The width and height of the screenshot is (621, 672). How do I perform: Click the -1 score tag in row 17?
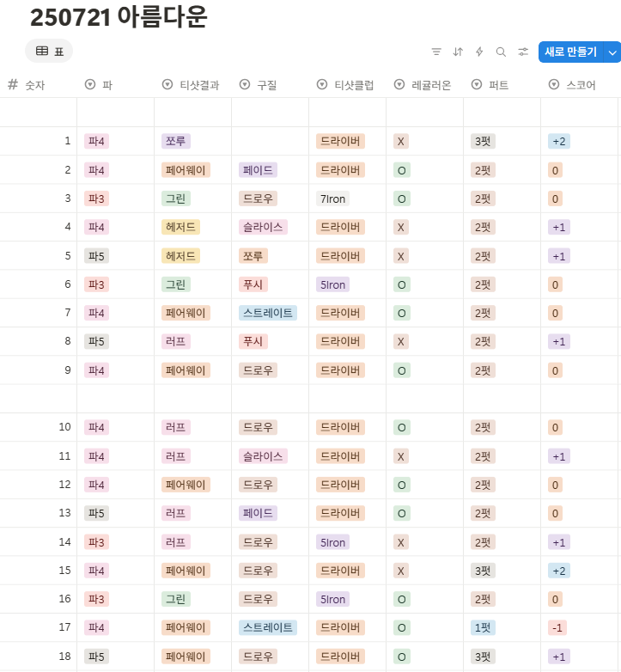557,627
